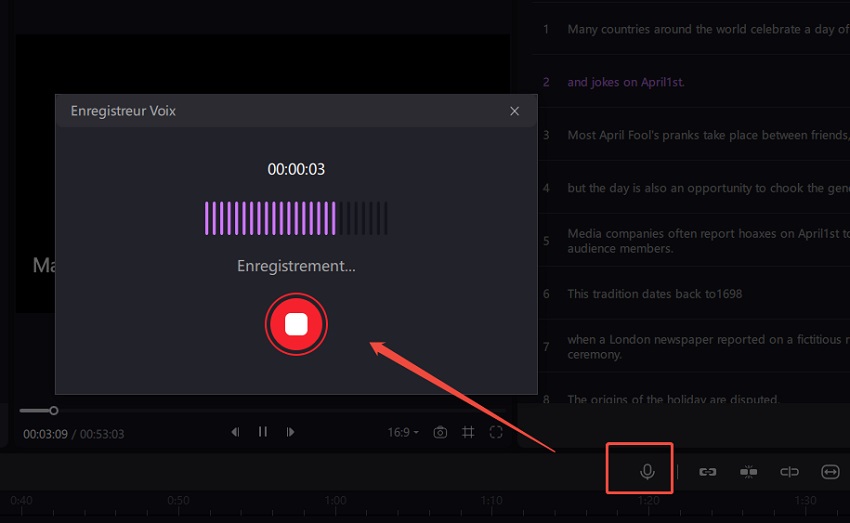Step to previous frame
The height and width of the screenshot is (523, 850).
[x=235, y=432]
